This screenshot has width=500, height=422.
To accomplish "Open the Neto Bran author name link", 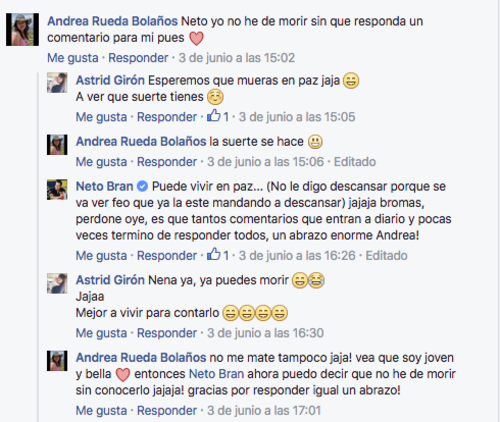I will click(105, 186).
